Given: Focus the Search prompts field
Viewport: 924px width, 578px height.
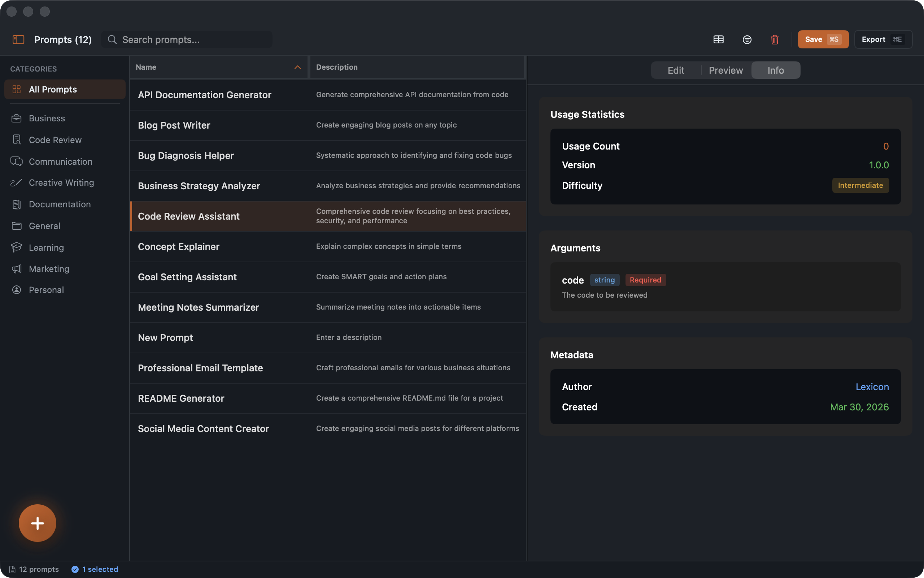Looking at the screenshot, I should 187,39.
